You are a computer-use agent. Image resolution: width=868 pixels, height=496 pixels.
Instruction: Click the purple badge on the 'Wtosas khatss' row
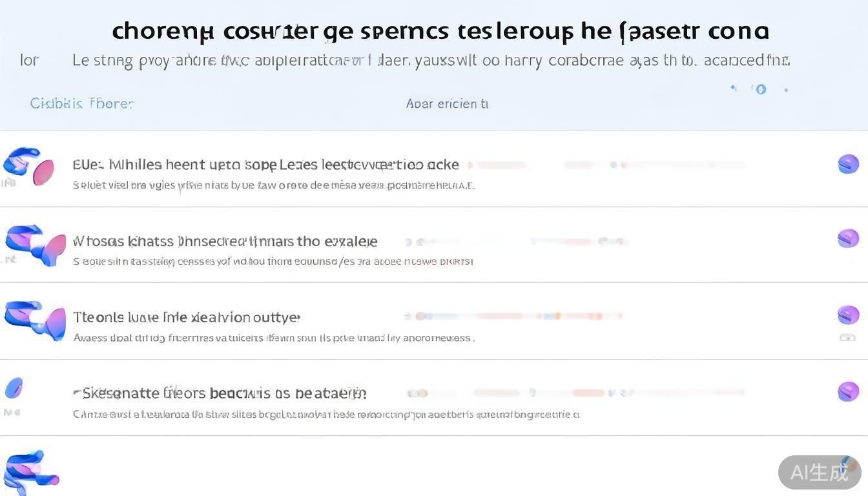tap(848, 239)
